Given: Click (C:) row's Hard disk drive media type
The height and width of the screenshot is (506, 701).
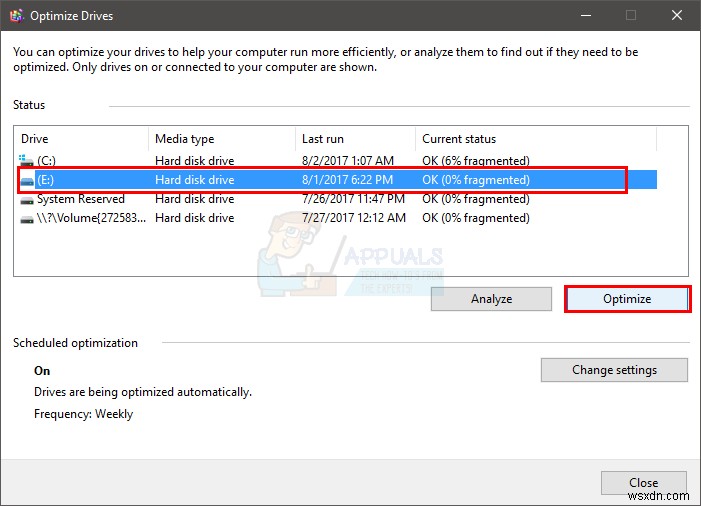Looking at the screenshot, I should [194, 160].
